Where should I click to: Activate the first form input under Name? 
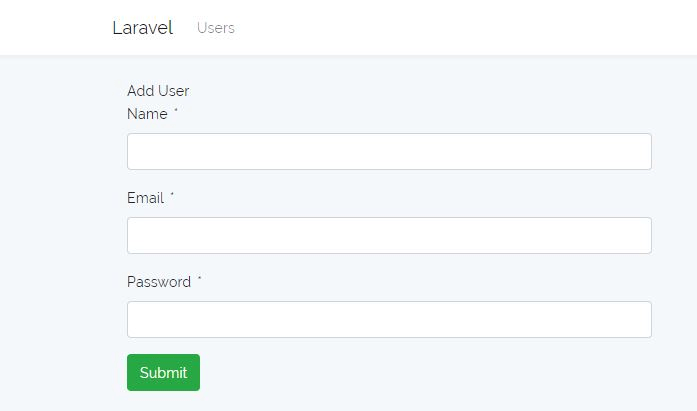(389, 152)
